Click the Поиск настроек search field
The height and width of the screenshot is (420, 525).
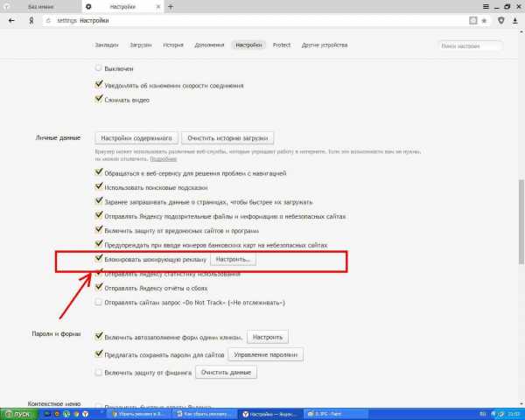470,45
